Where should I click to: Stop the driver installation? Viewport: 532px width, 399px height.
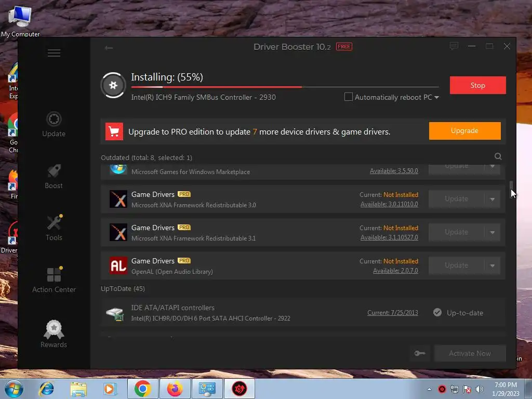click(x=478, y=85)
